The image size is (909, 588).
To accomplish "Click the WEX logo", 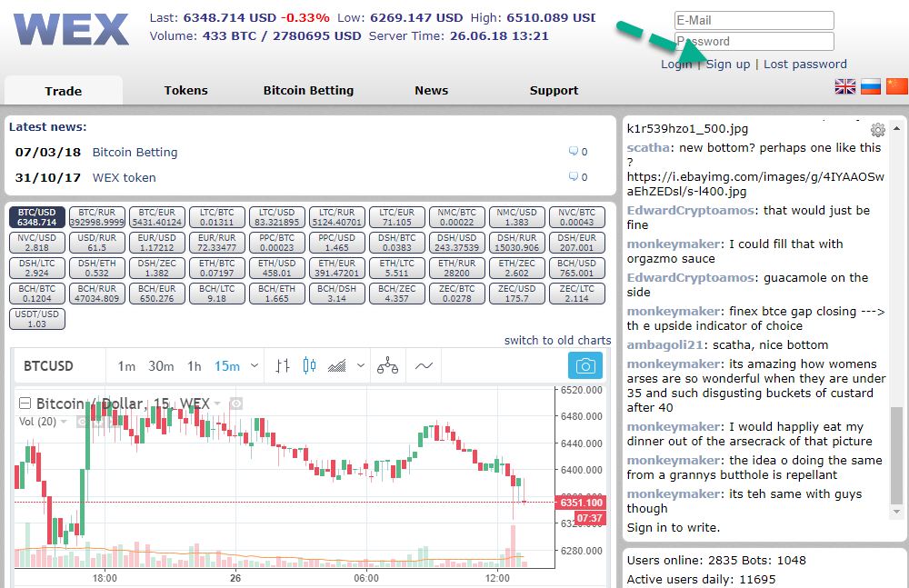I will (72, 29).
